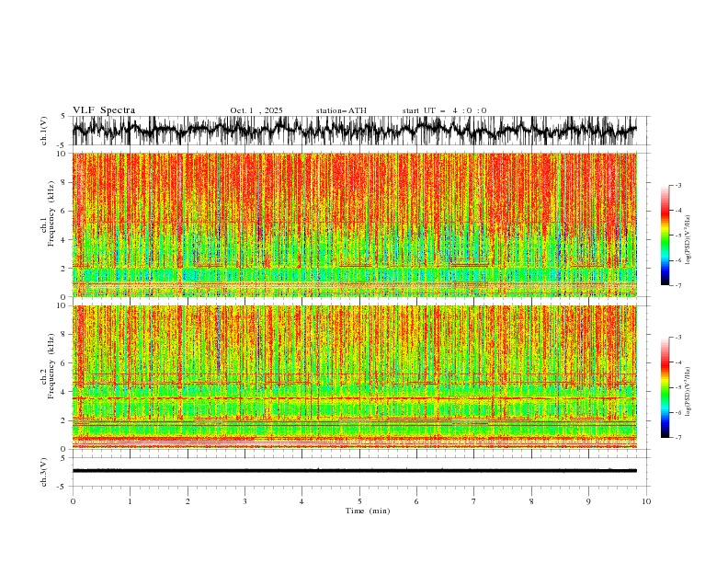Screen dimensions: 728x563
Task: Click the '-3' label on ch.2 color bar
Action: pyautogui.click(x=677, y=338)
